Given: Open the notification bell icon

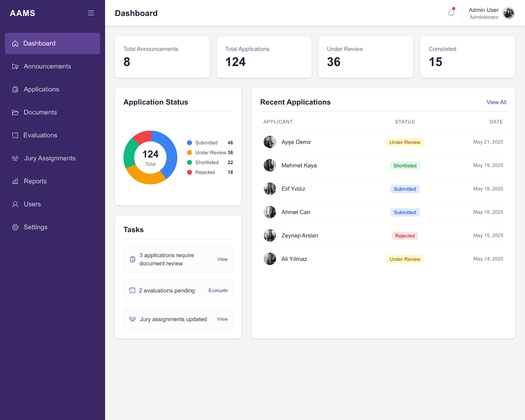Looking at the screenshot, I should tap(451, 13).
